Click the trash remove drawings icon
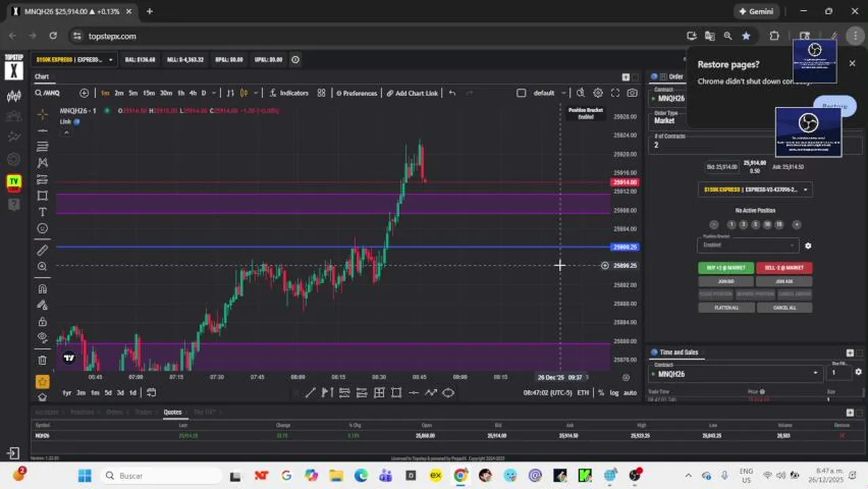The height and width of the screenshot is (489, 868). click(x=42, y=360)
